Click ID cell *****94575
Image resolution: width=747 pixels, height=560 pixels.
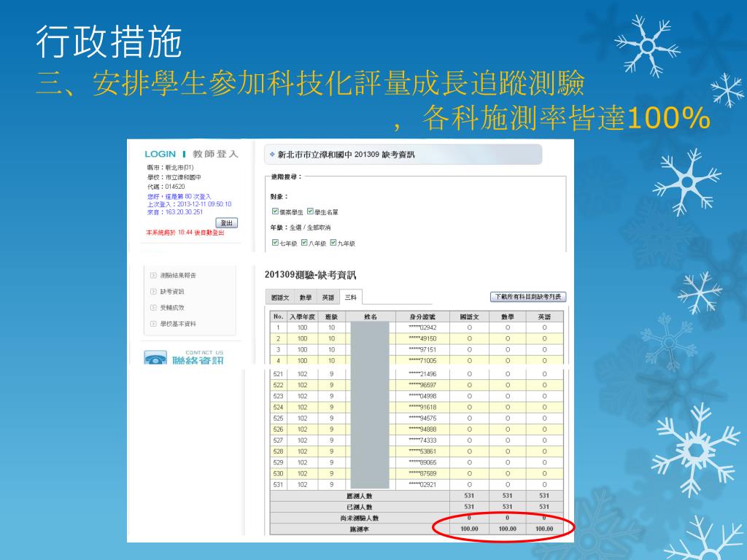tap(422, 418)
